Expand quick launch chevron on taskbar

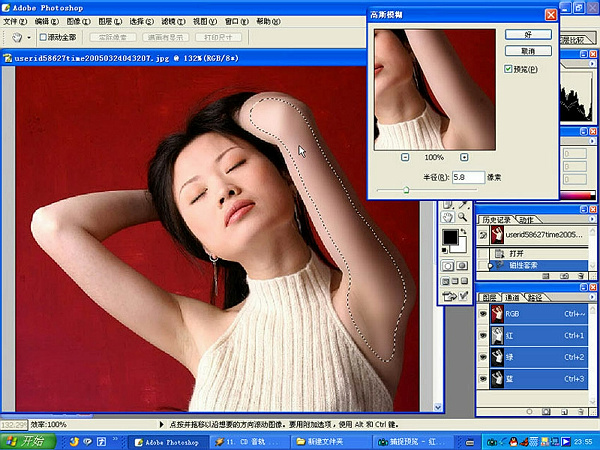click(x=115, y=439)
